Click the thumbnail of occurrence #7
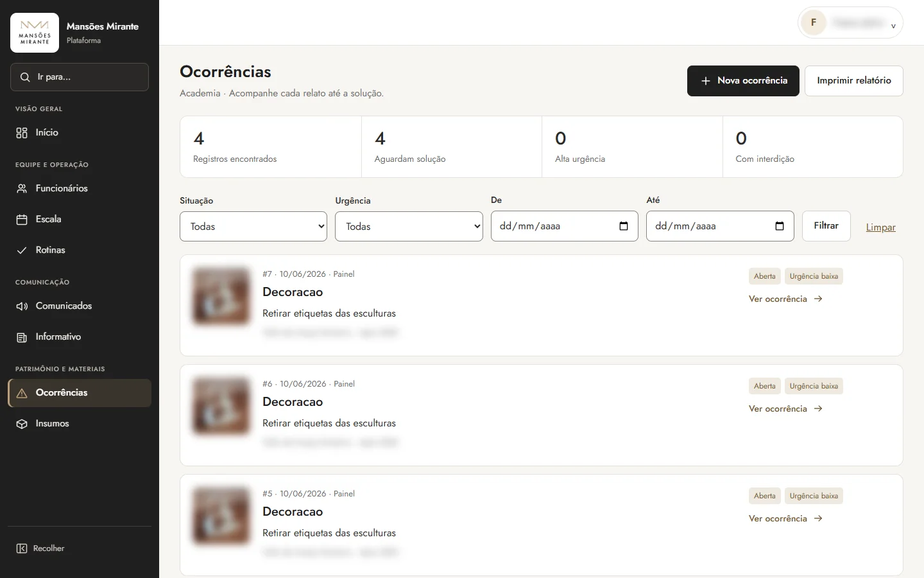 point(221,297)
